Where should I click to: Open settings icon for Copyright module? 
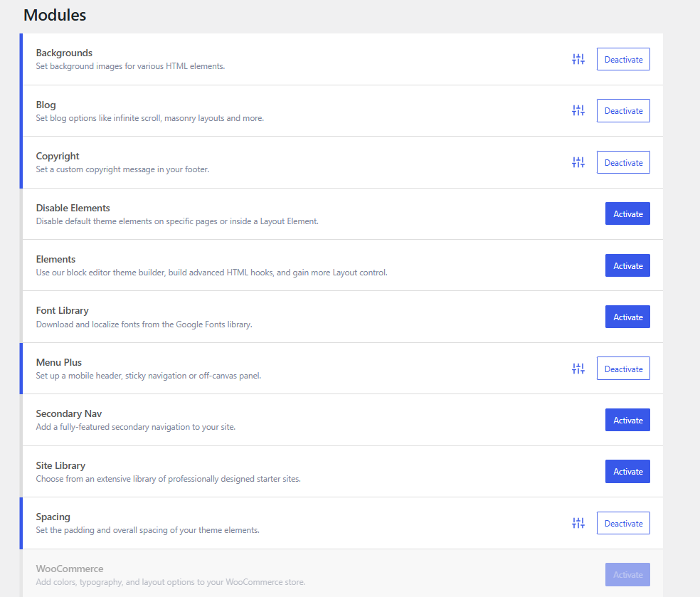(x=578, y=163)
